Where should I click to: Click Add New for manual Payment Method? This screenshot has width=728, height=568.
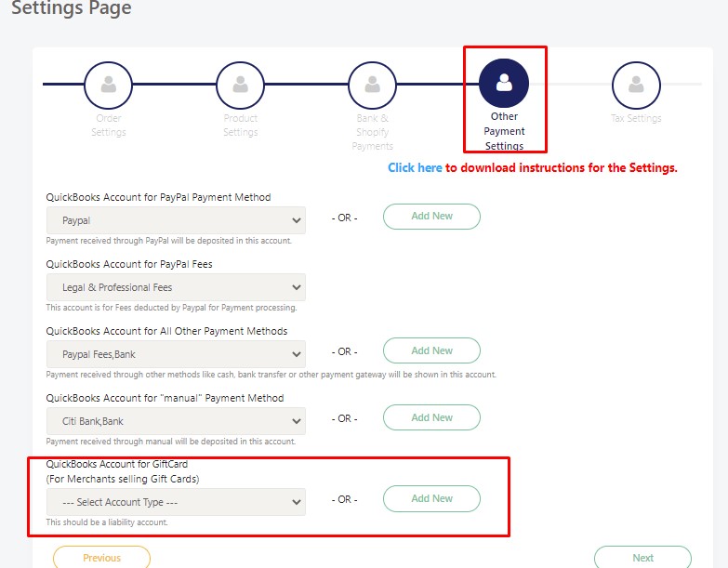point(431,417)
